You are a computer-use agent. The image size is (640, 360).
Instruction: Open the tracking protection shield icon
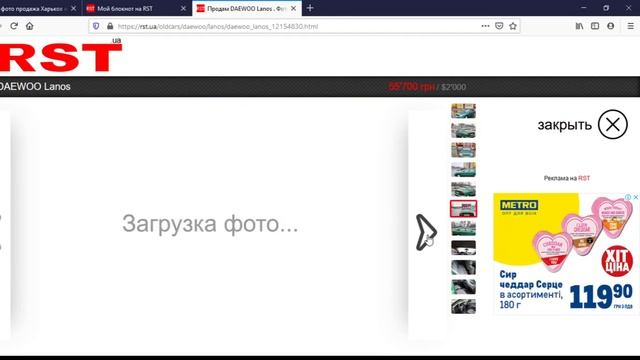[96, 26]
